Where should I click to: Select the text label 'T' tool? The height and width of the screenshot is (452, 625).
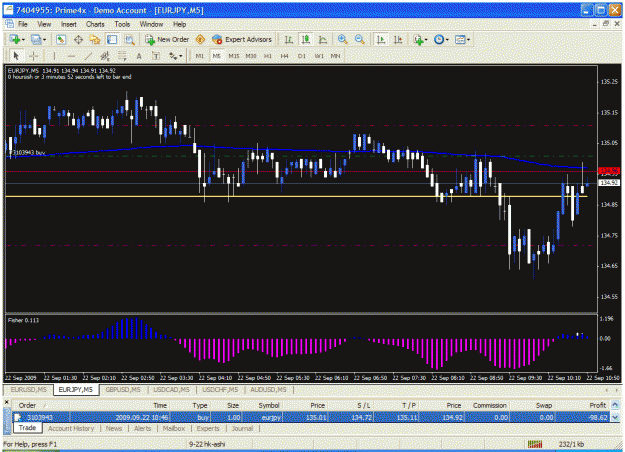[x=156, y=56]
